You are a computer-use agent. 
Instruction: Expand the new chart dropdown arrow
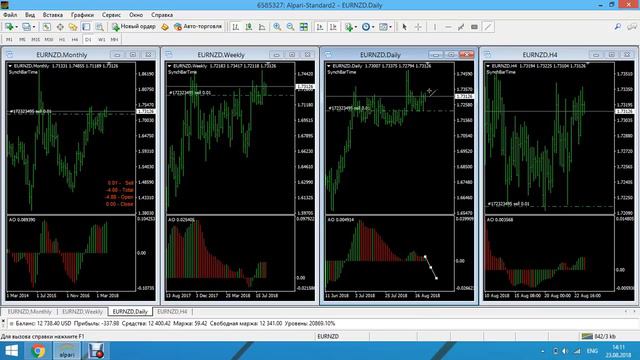click(16, 27)
